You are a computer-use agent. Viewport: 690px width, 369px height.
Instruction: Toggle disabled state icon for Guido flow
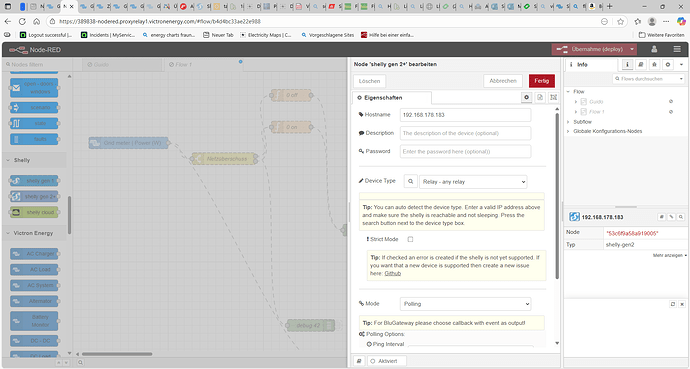tap(671, 101)
